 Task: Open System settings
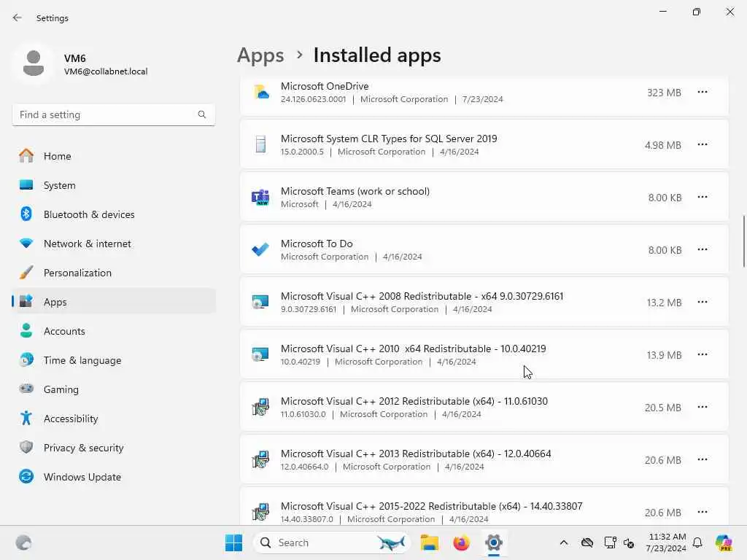coord(113,185)
